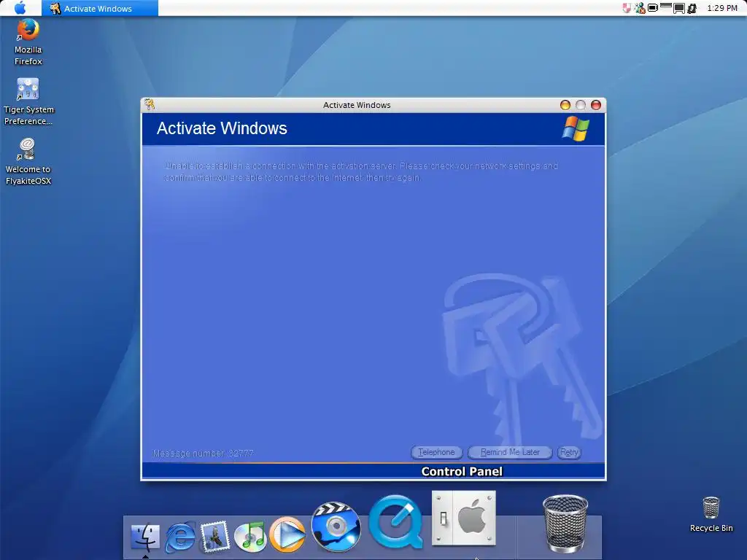Click the security shield tray icon
The height and width of the screenshot is (560, 747).
pos(627,8)
